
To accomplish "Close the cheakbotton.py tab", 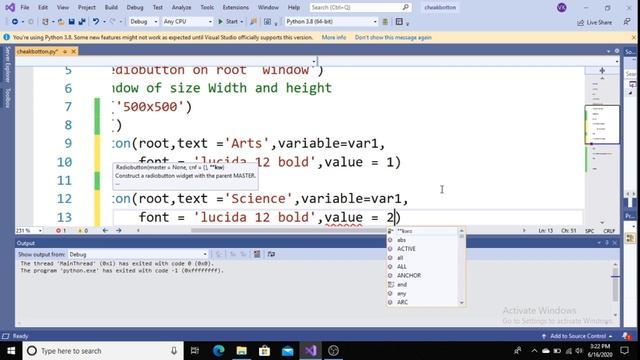I will (73, 51).
